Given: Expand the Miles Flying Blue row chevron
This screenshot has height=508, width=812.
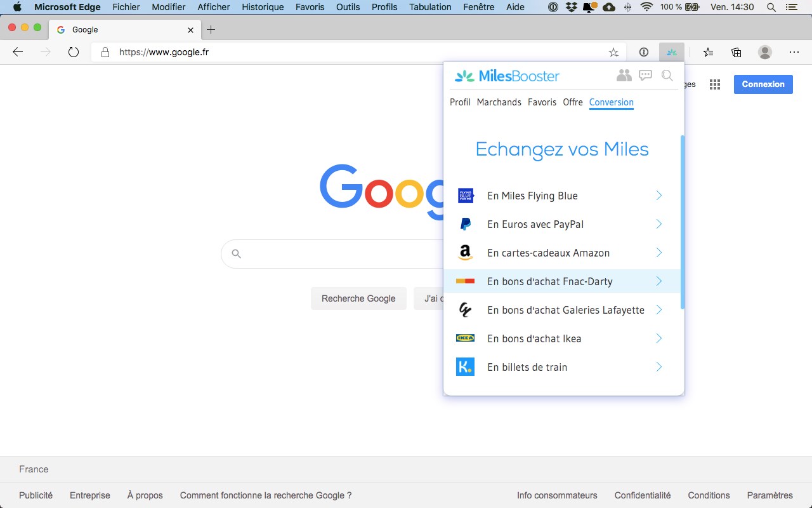Looking at the screenshot, I should click(x=659, y=196).
